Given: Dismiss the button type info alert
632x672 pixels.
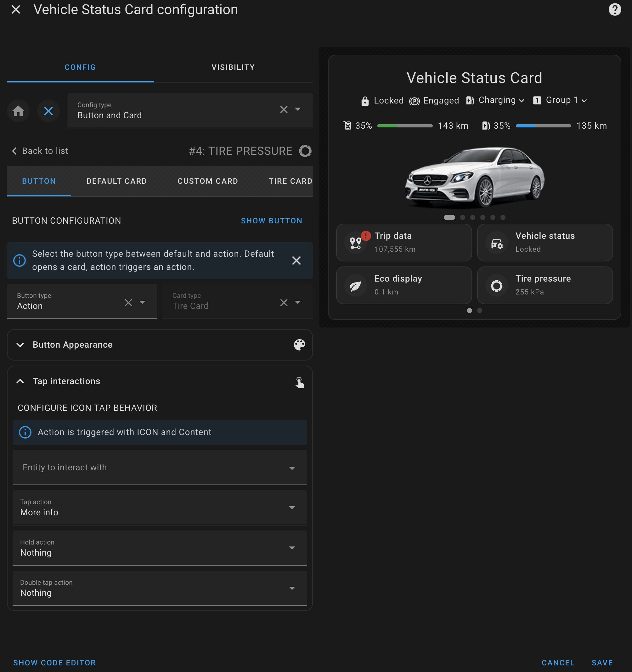Looking at the screenshot, I should [296, 260].
